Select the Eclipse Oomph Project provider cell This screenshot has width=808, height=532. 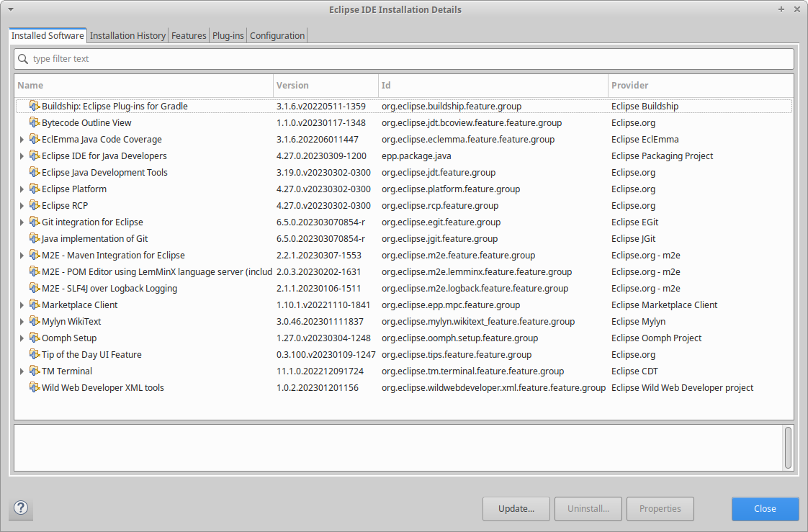(656, 338)
